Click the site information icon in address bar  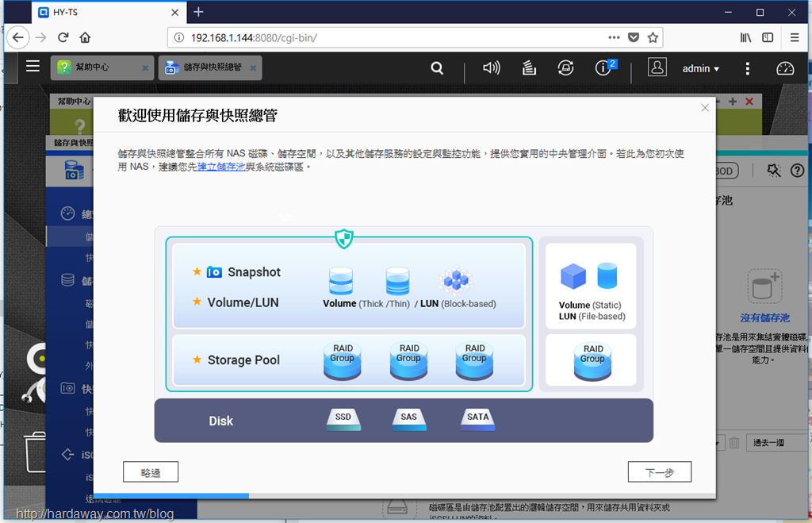tap(179, 37)
